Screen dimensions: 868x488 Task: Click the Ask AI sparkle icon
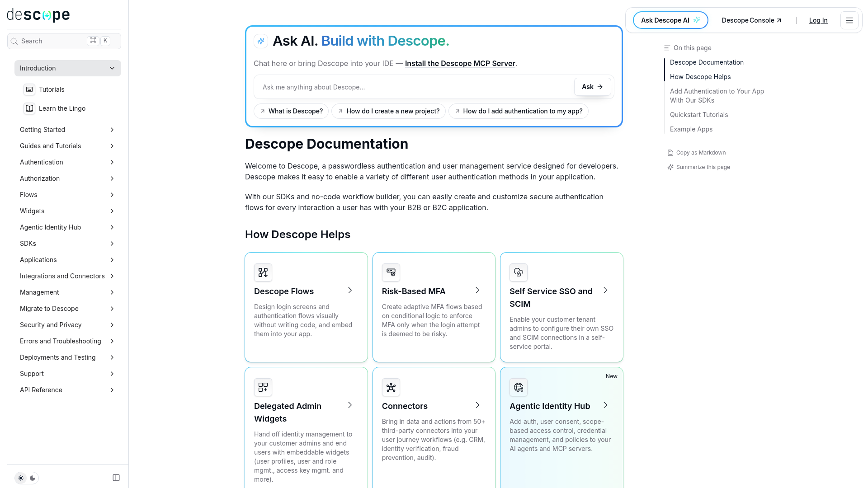tap(261, 41)
